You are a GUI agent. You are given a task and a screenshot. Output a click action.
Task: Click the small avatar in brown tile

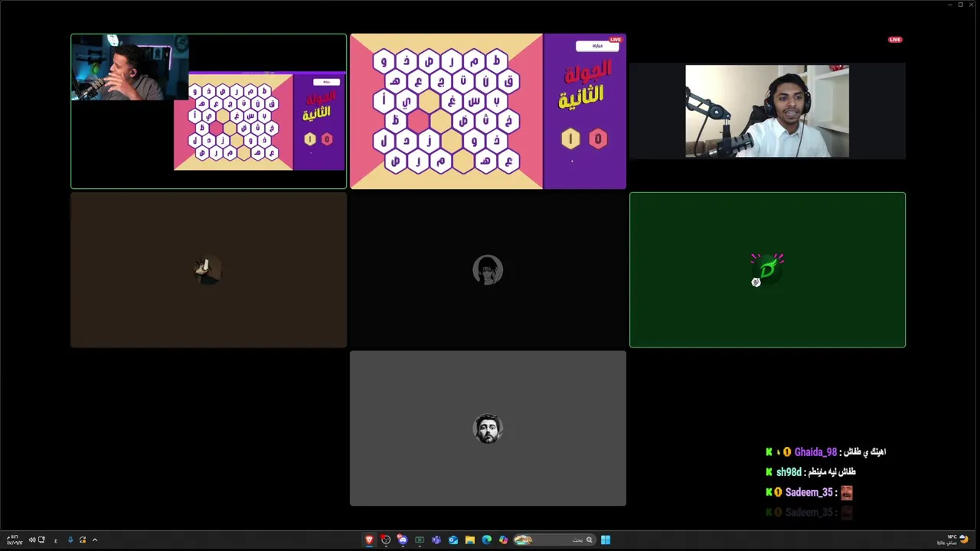[x=207, y=269]
